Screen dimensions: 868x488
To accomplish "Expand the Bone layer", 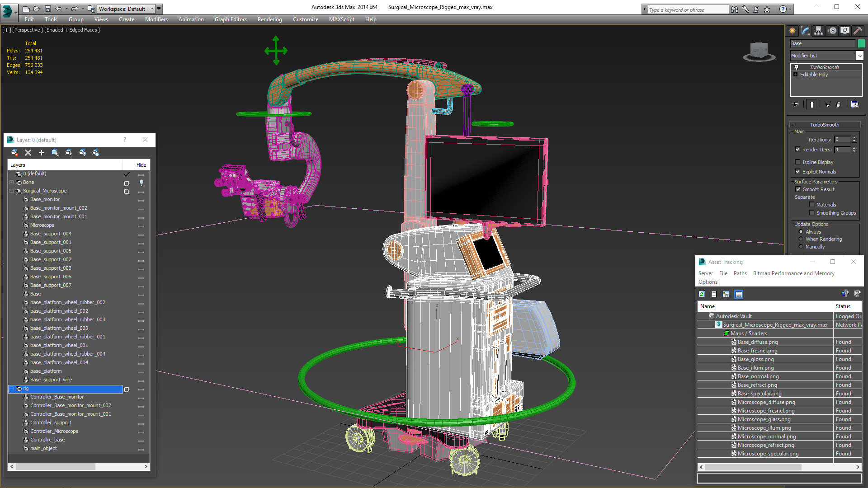I will click(x=12, y=183).
